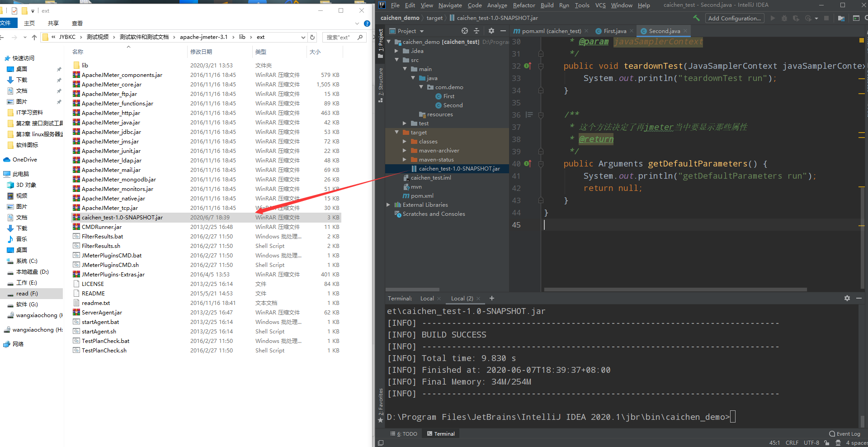Click the locate-in-project crosshair icon
Viewport: 868px width, 447px height.
point(465,31)
